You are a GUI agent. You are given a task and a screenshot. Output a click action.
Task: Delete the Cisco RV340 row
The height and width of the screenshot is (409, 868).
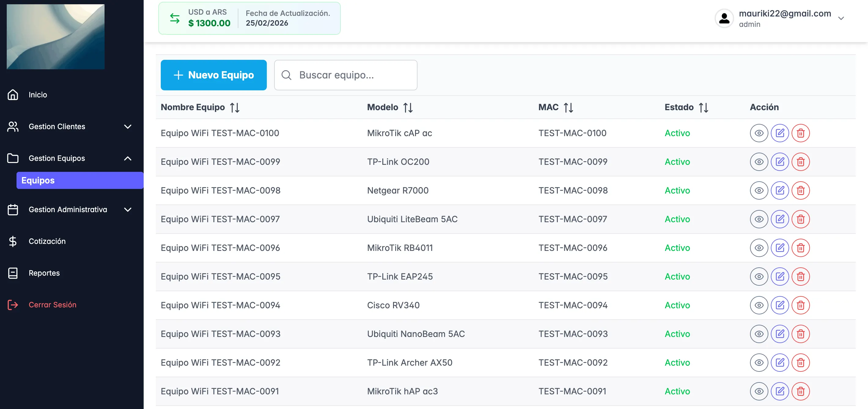pyautogui.click(x=801, y=305)
